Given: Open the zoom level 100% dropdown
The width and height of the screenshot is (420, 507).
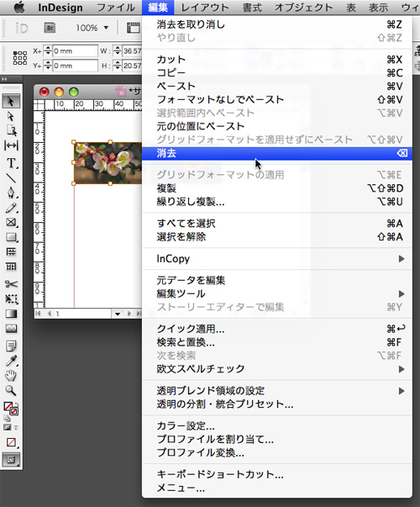Looking at the screenshot, I should coord(92,28).
